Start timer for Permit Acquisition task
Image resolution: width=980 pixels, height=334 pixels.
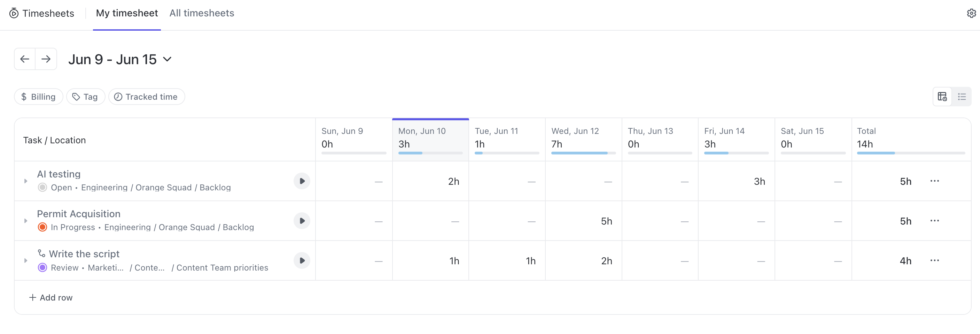pos(302,221)
